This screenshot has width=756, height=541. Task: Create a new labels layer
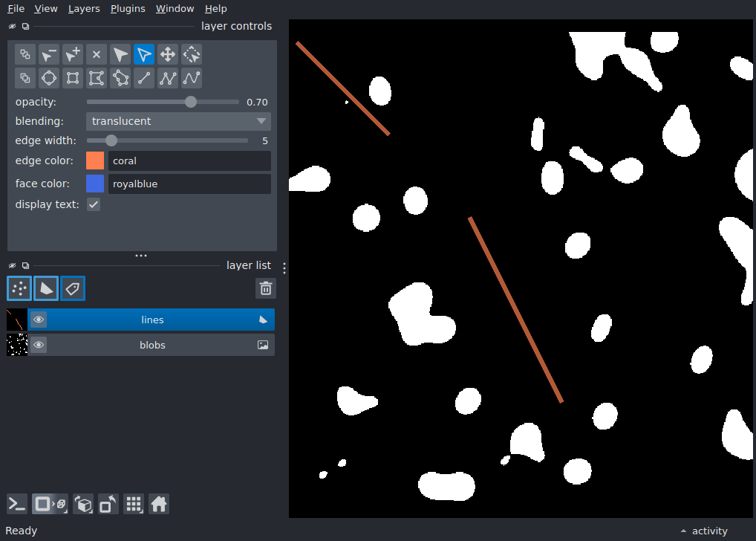73,288
